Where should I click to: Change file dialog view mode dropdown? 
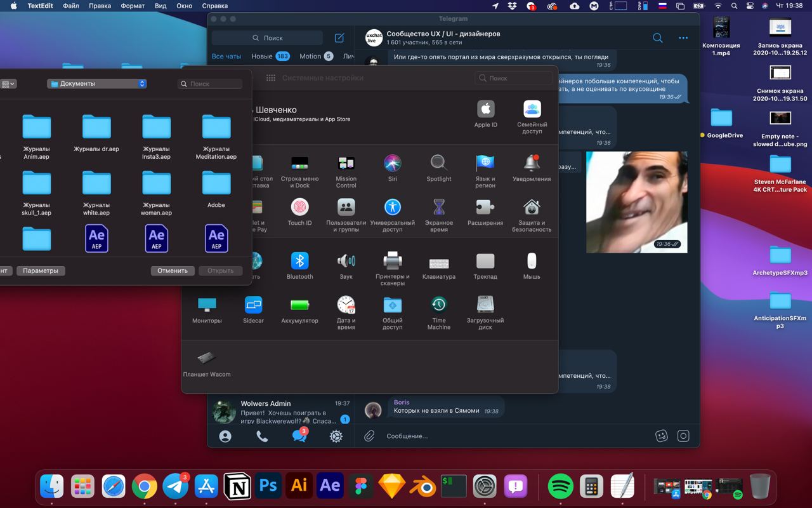[8, 84]
